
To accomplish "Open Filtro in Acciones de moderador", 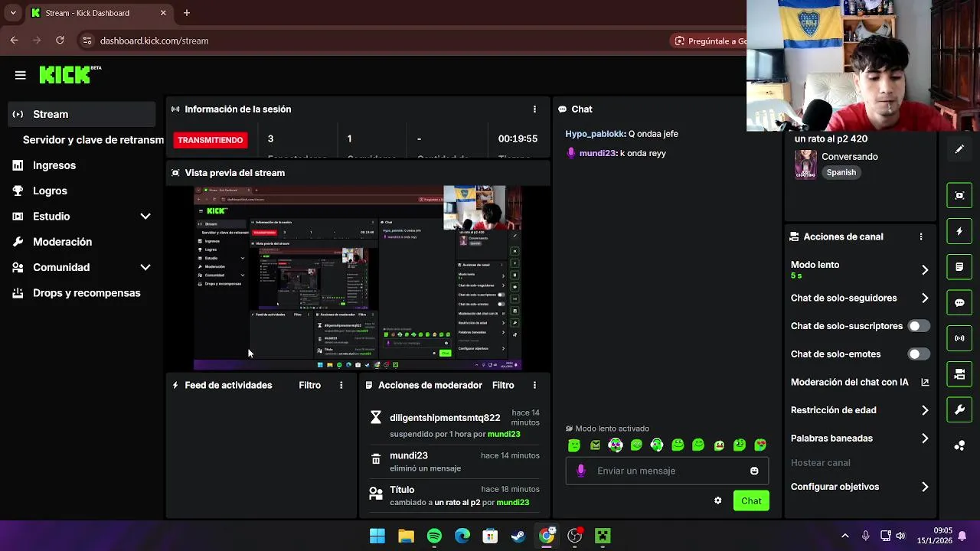I will 503,385.
